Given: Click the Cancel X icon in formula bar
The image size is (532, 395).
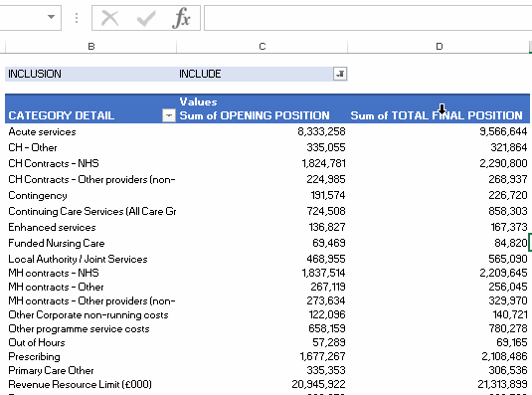Looking at the screenshot, I should click(x=110, y=18).
